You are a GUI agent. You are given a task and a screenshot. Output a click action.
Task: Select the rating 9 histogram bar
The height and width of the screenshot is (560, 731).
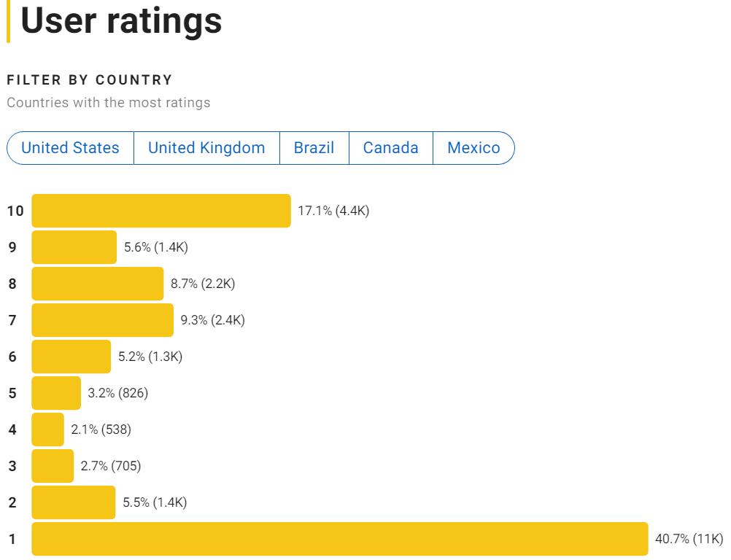74,247
